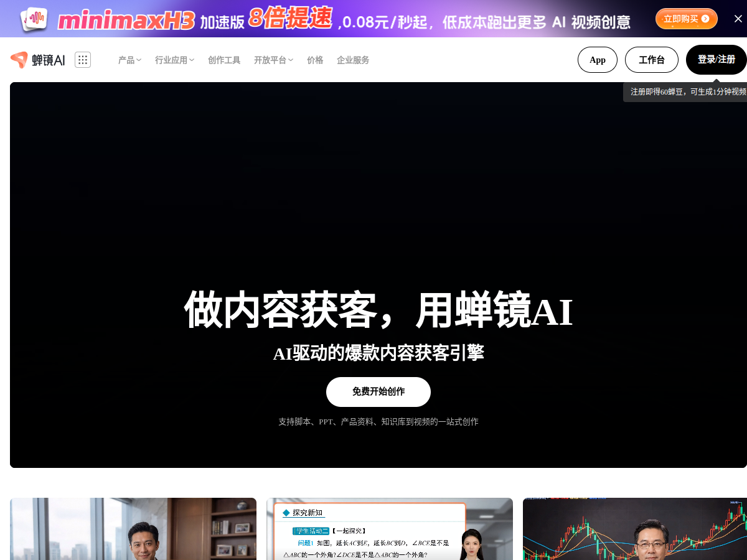747x560 pixels.
Task: Click the App button
Action: tap(598, 60)
